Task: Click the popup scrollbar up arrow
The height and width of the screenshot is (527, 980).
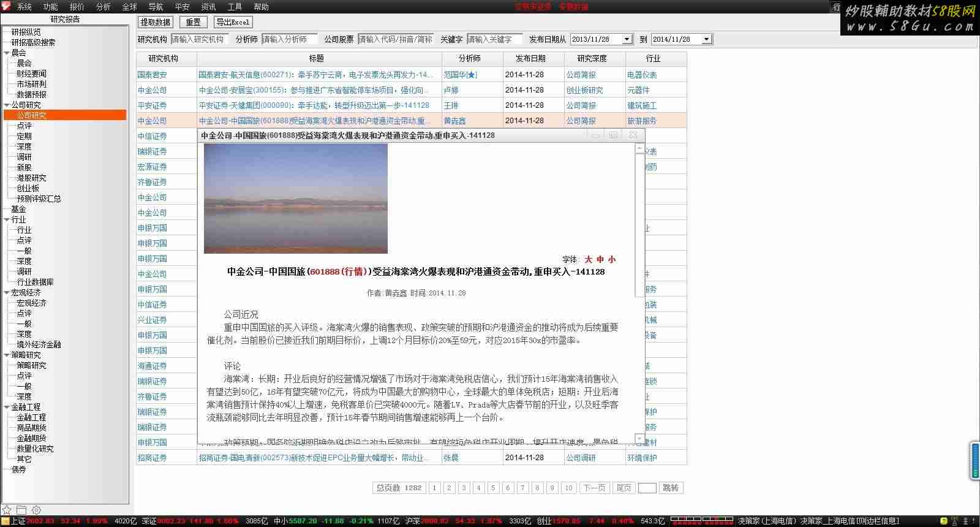Action: (639, 149)
